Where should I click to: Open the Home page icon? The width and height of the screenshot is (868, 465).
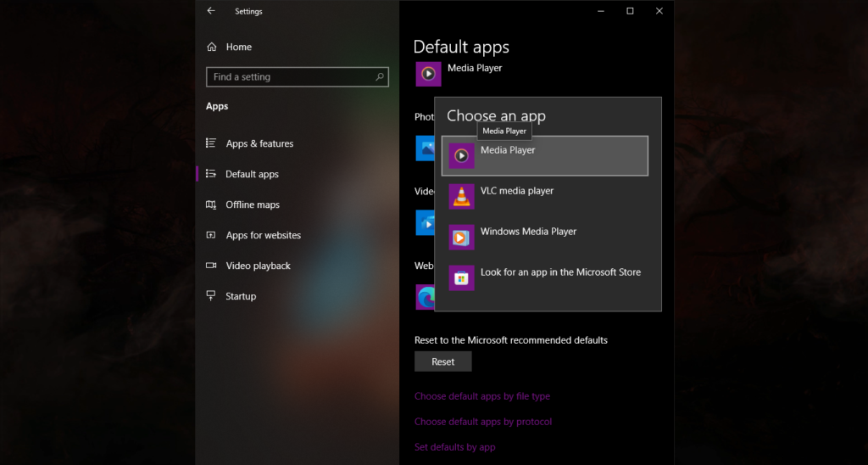click(211, 48)
